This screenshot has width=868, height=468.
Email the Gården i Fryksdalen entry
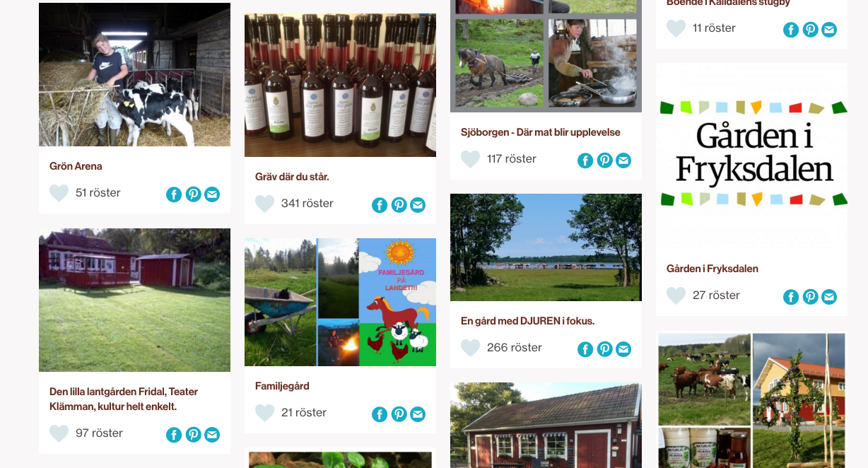829,297
